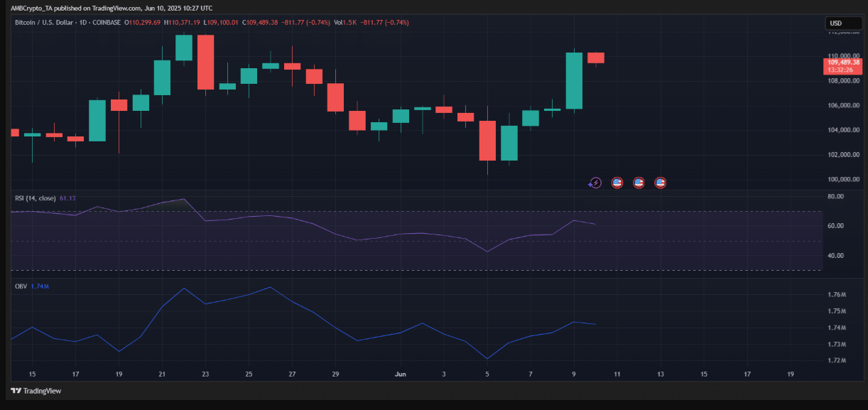This screenshot has width=868, height=410.
Task: Click the 1D interval label in legend
Action: [x=86, y=23]
